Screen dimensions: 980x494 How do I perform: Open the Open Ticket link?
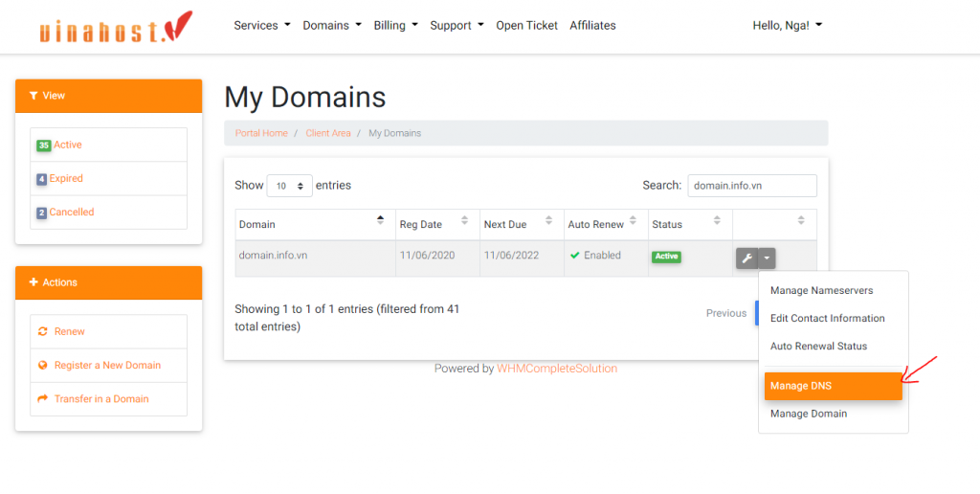[526, 26]
